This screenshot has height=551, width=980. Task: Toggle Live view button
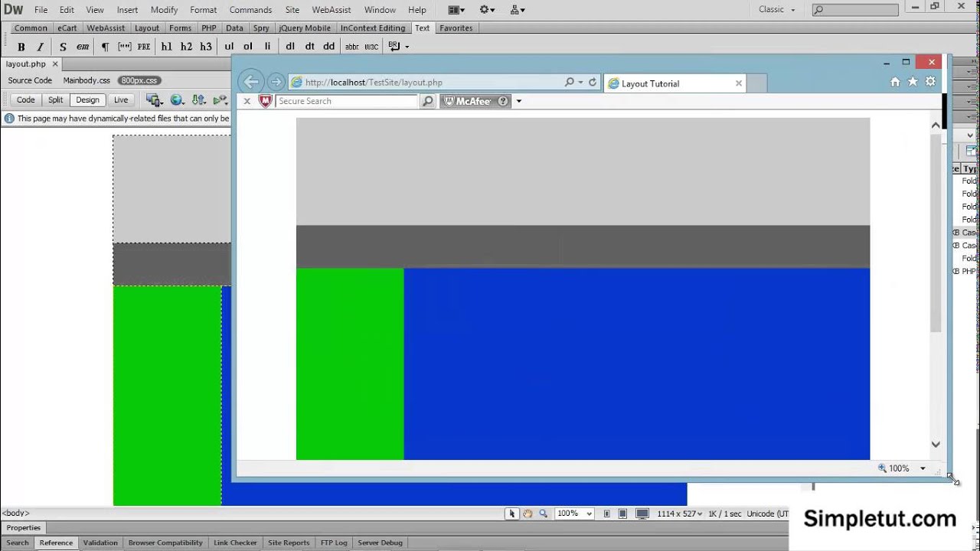121,99
